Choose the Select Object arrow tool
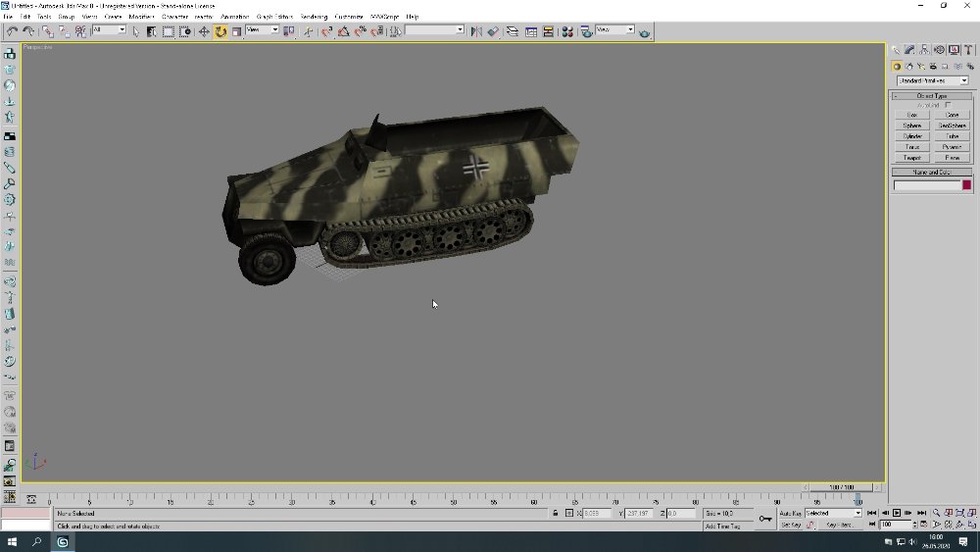The height and width of the screenshot is (552, 980). 135,31
